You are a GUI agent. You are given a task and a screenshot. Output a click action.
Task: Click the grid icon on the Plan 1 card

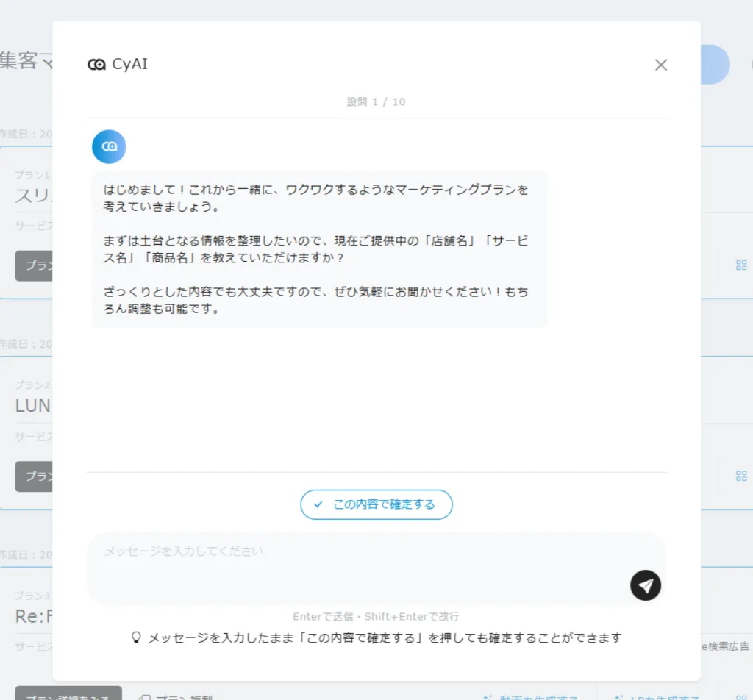(x=740, y=265)
